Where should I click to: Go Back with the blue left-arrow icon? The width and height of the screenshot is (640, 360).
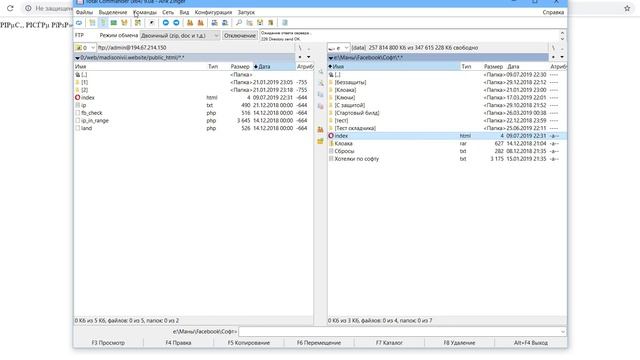tap(166, 23)
